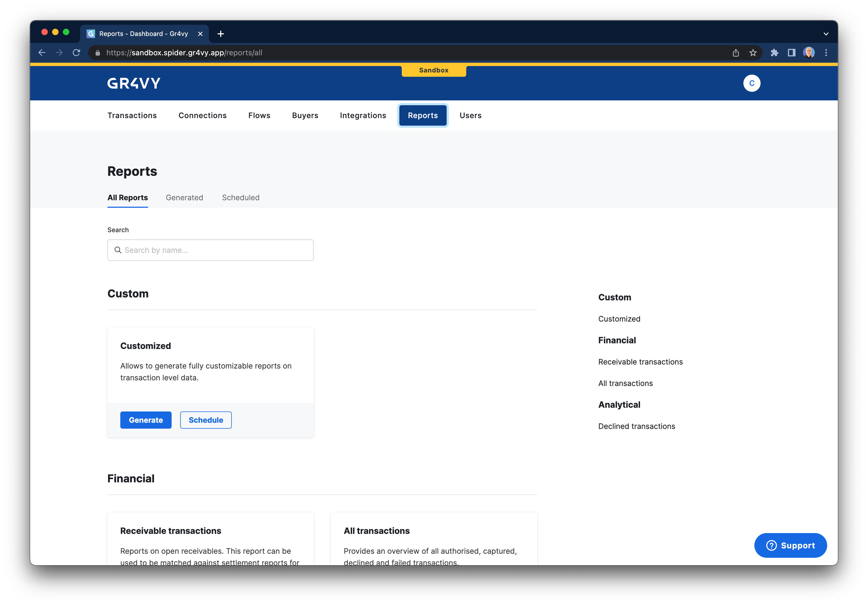Click Schedule on Customized report
Viewport: 868px width, 605px height.
tap(206, 420)
